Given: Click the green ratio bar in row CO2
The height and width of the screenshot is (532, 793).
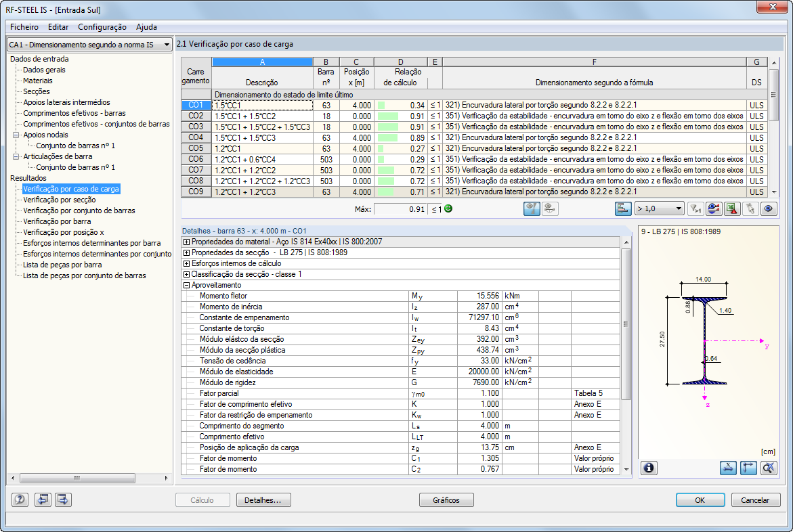Looking at the screenshot, I should [x=388, y=116].
